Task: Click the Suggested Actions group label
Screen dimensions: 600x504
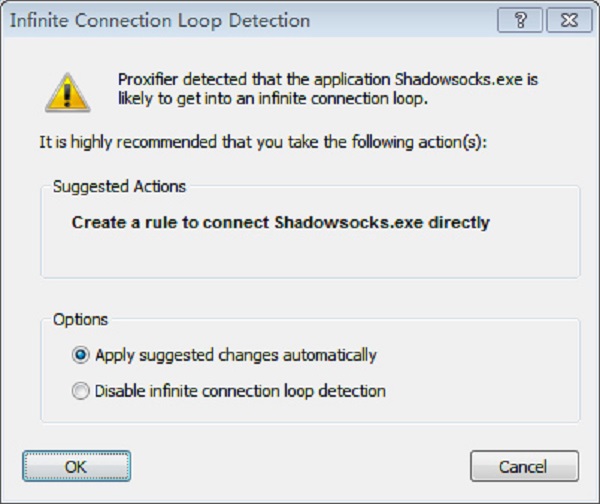Action: [119, 186]
